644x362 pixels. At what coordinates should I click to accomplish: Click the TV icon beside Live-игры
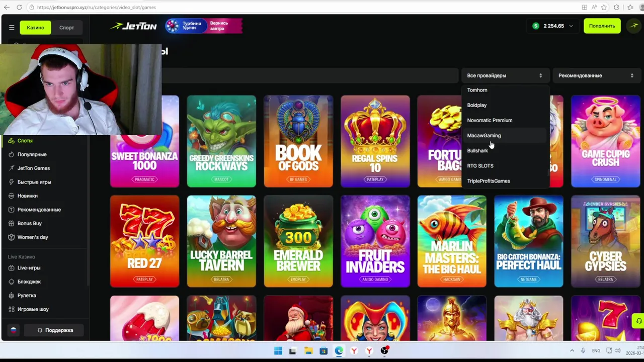click(12, 268)
